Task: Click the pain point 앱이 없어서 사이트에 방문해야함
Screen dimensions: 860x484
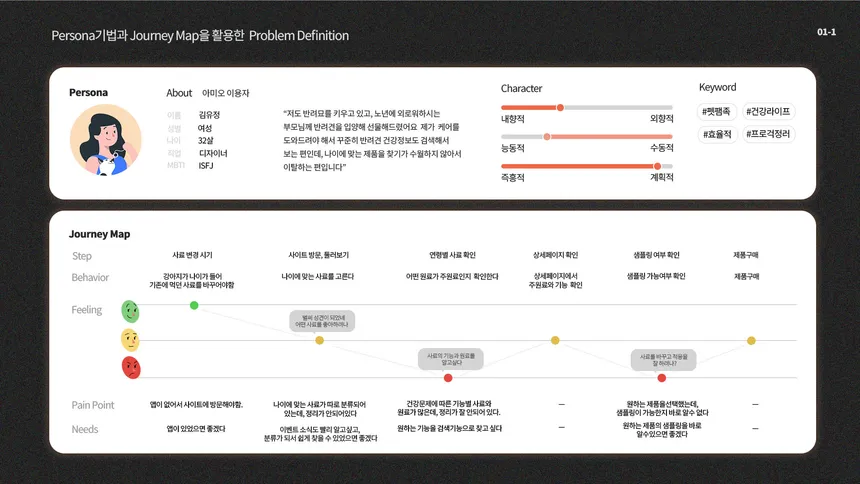Action: [196, 404]
